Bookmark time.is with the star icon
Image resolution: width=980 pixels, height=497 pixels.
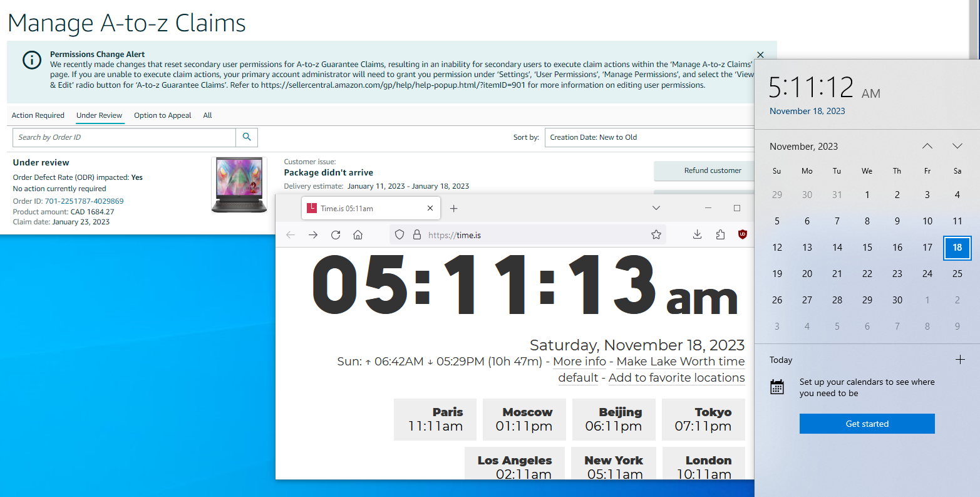tap(656, 234)
